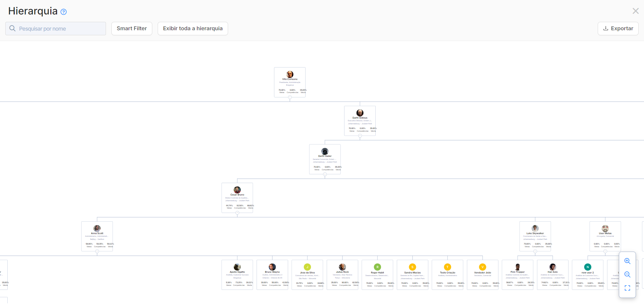644x306 pixels.
Task: Collapse User Metas's subordinates
Action: (605, 251)
